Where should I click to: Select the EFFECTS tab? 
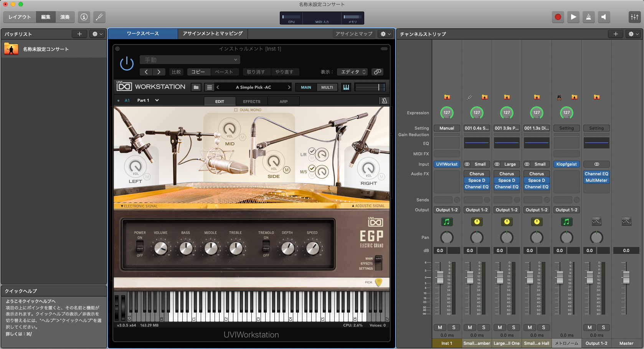(x=251, y=101)
